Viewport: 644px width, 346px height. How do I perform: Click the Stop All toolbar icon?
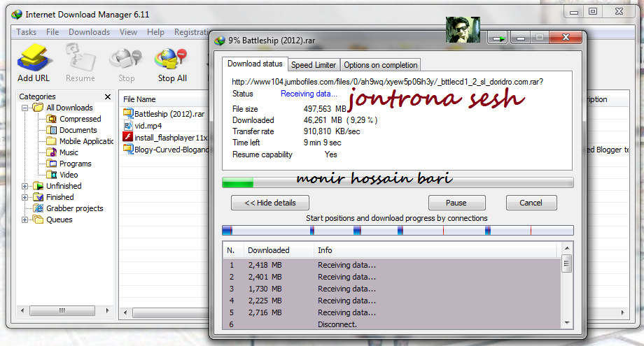171,59
